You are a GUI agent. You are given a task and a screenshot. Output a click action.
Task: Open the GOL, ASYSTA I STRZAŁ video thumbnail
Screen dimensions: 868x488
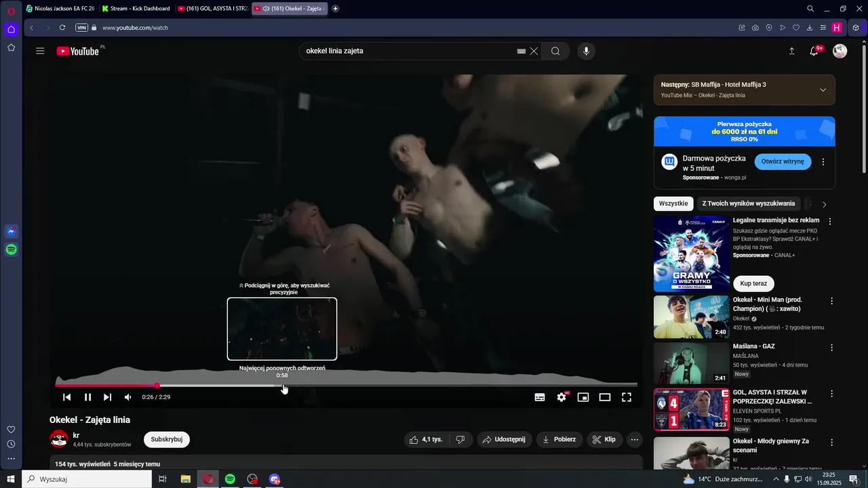[x=692, y=409]
